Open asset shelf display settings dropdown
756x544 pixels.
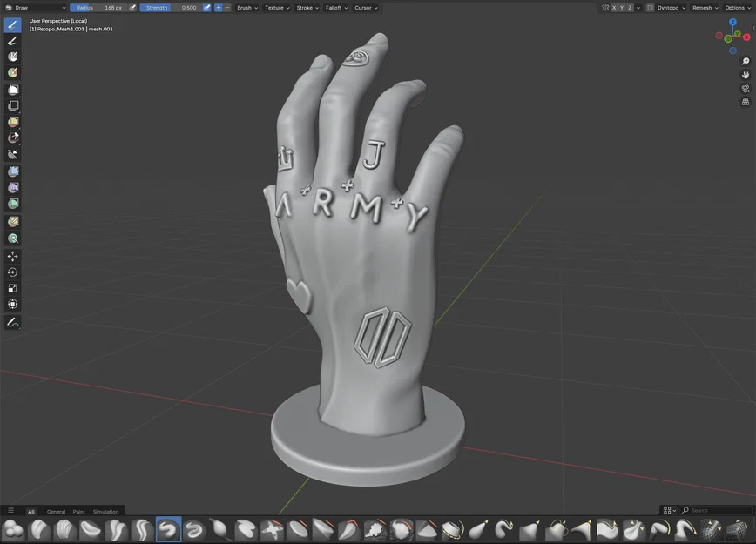670,510
